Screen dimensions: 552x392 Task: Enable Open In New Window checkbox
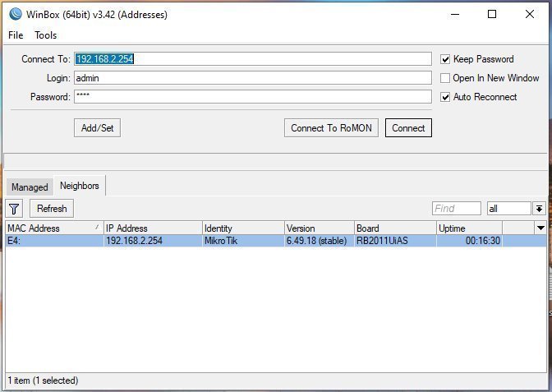point(445,78)
